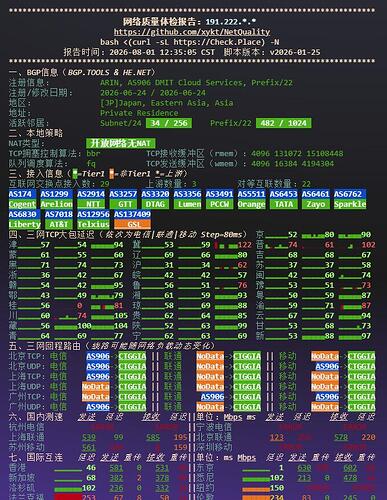
Task: Click the 苏州移动 send speed 561
Action: (89, 447)
